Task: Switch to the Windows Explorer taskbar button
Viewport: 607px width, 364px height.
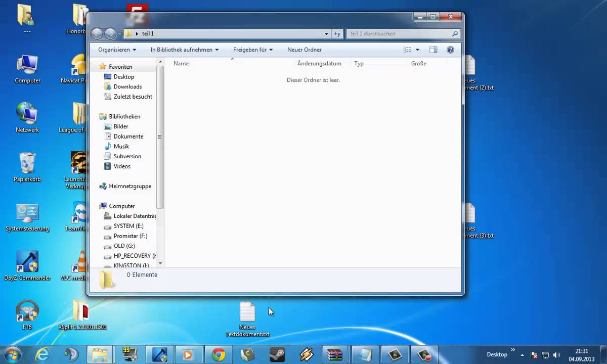Action: point(101,355)
